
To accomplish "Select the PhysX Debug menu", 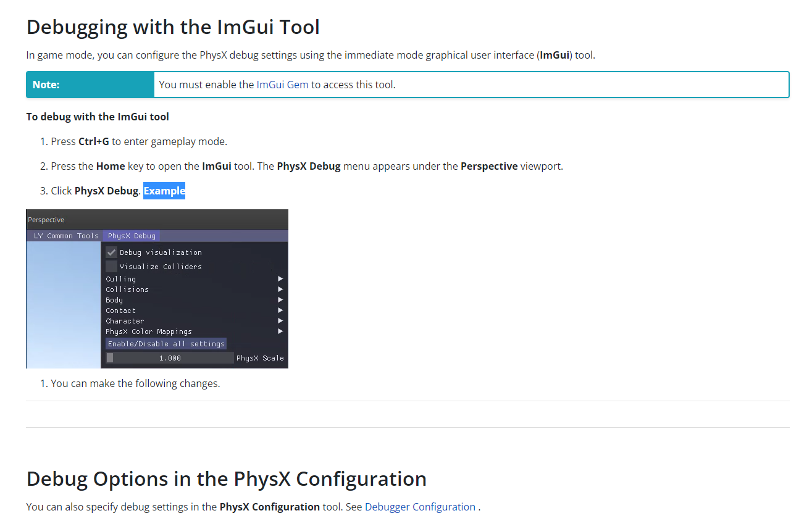I will [x=131, y=235].
